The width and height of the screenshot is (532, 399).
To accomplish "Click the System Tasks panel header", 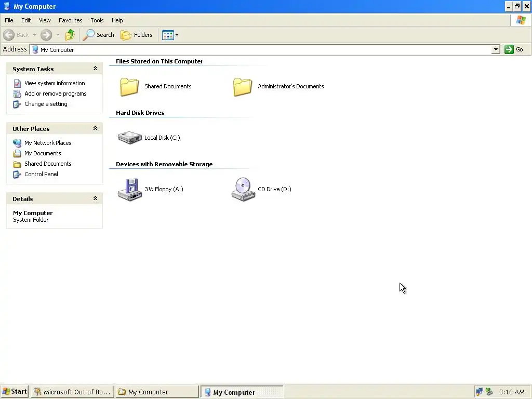I will coord(54,69).
